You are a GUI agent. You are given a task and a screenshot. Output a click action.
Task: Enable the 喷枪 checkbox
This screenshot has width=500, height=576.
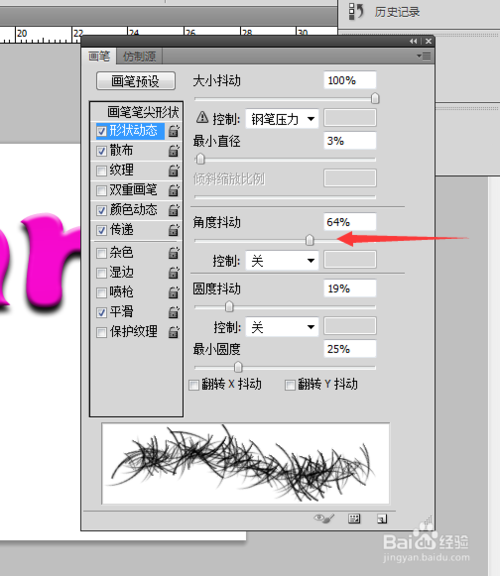(101, 293)
